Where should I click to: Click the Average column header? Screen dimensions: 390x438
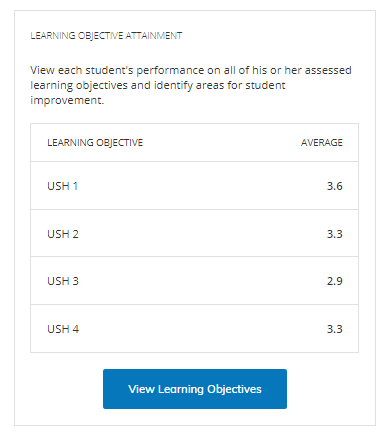[322, 143]
